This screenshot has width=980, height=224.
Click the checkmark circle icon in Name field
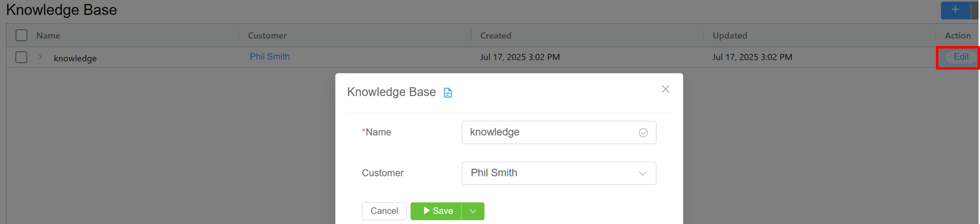pyautogui.click(x=643, y=133)
